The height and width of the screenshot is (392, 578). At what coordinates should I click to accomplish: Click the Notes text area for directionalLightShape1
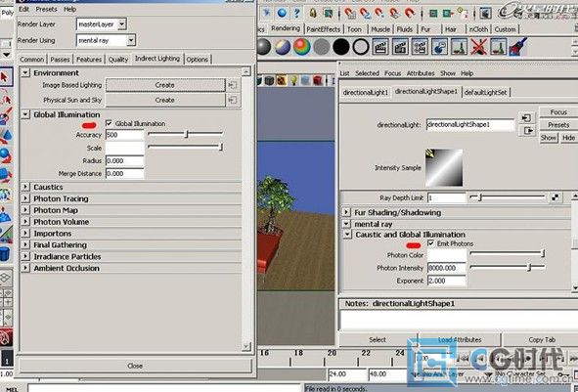coord(459,320)
